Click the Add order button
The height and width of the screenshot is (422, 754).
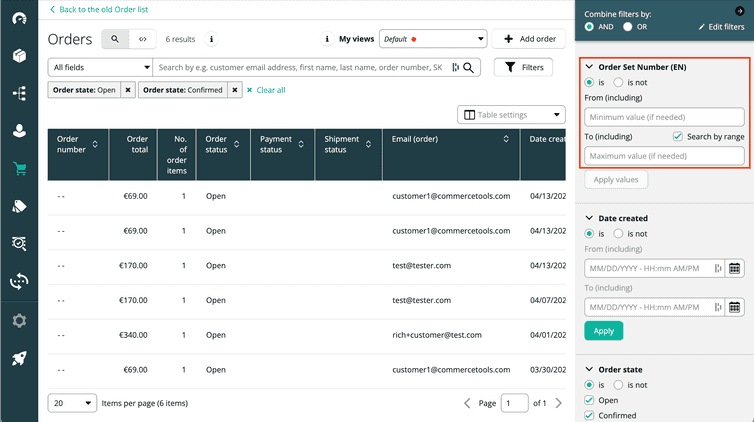click(530, 39)
